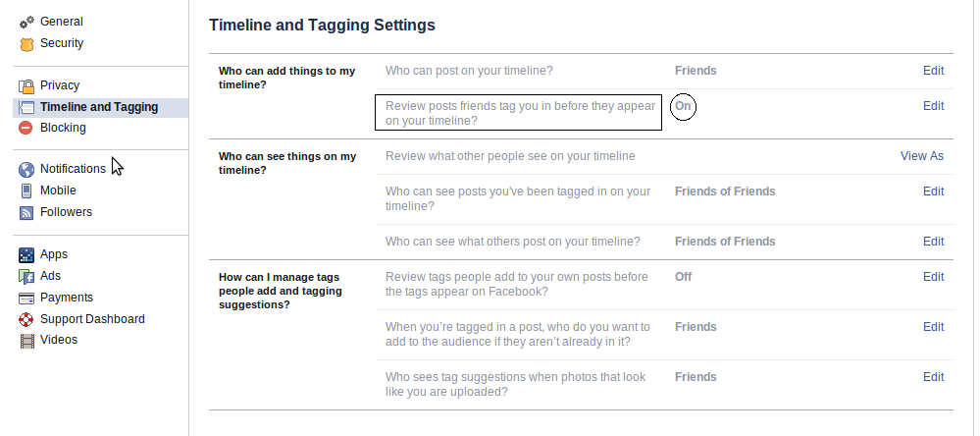The height and width of the screenshot is (436, 980).
Task: Edit who can post on your timeline
Action: click(x=933, y=71)
